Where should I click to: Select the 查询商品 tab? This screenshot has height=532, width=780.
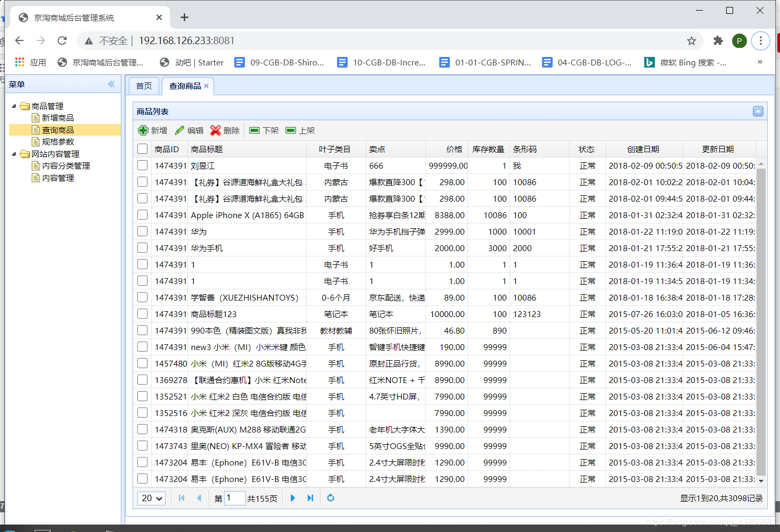tap(185, 86)
